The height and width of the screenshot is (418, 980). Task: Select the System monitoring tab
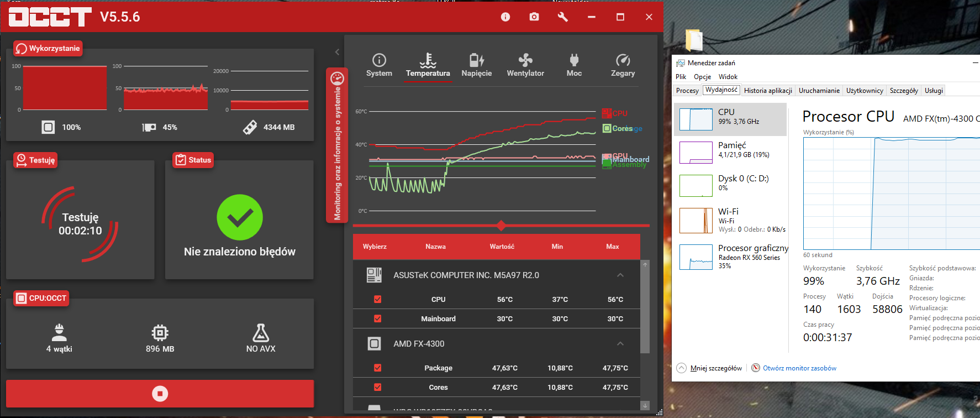[379, 65]
